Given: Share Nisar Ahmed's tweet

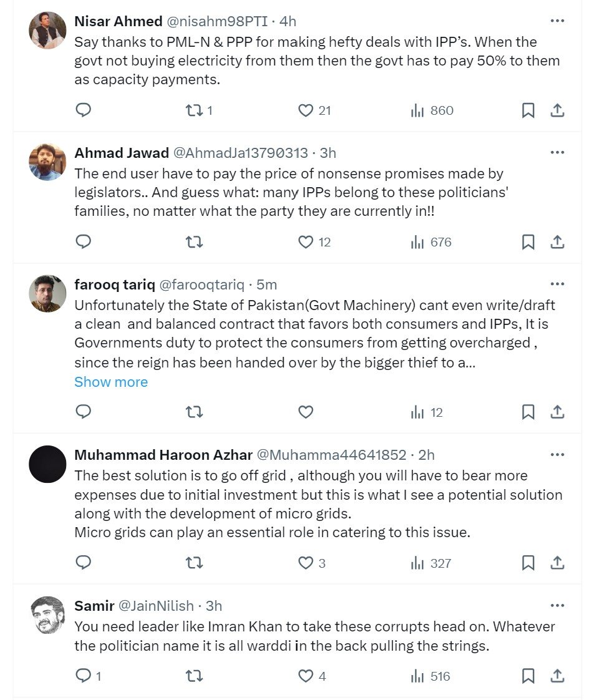Looking at the screenshot, I should click(557, 110).
